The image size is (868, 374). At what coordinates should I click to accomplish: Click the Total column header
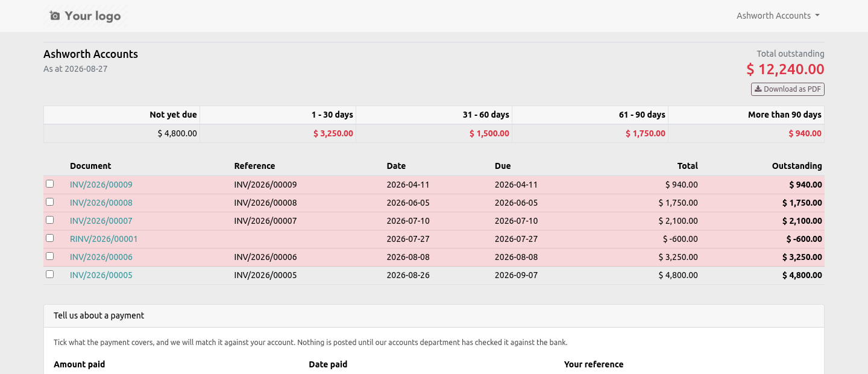[x=688, y=166]
